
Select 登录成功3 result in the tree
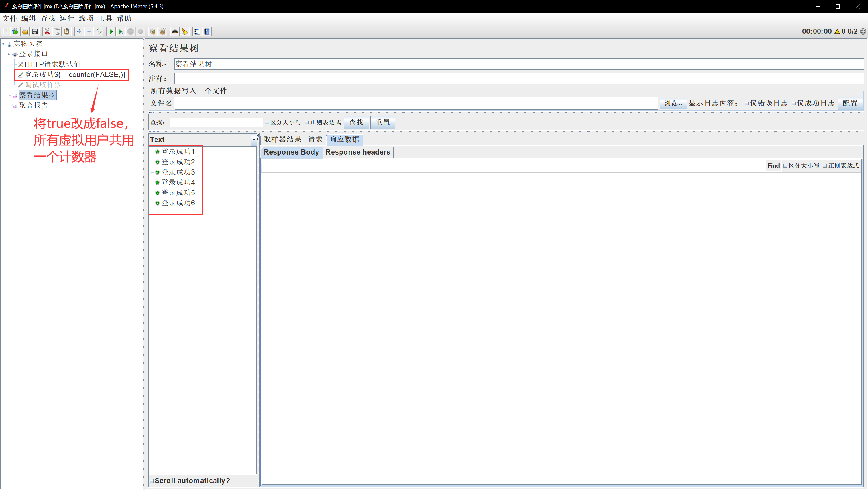click(178, 172)
